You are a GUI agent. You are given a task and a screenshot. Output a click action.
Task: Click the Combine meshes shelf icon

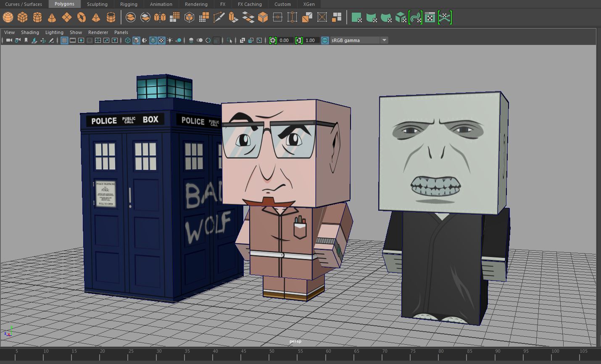131,17
